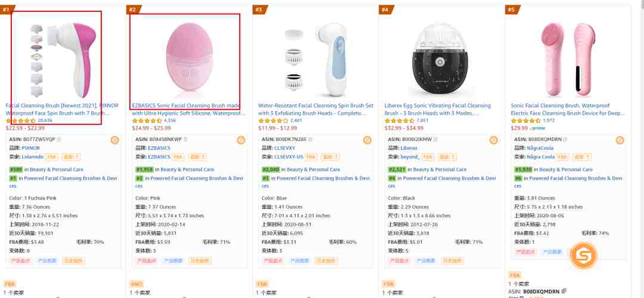The image size is (644, 298).
Task: Open the NågraCoola brand link
Action: 540,148
